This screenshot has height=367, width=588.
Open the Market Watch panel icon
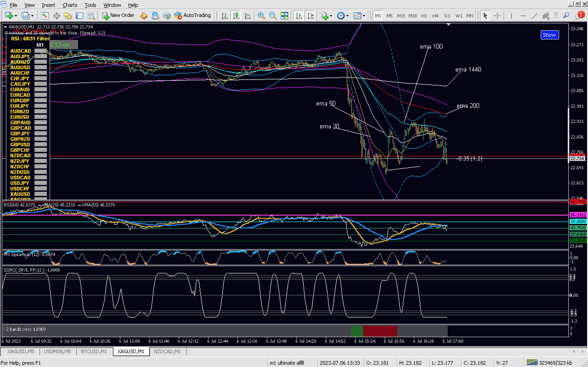tap(45, 16)
